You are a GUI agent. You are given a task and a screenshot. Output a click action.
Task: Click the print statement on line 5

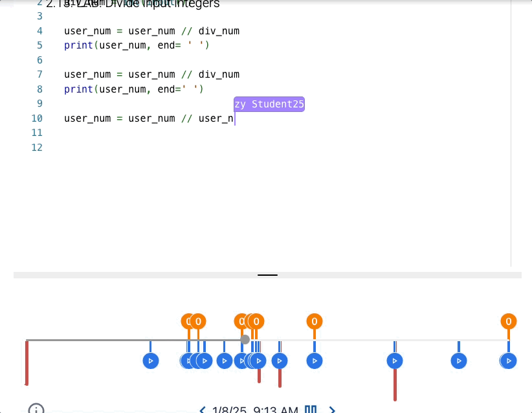click(137, 45)
